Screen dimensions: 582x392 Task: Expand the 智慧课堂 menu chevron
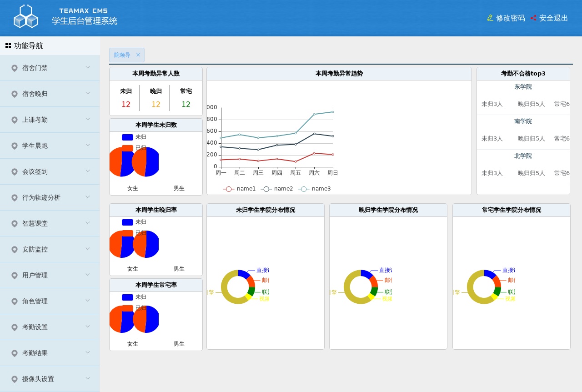coord(88,223)
